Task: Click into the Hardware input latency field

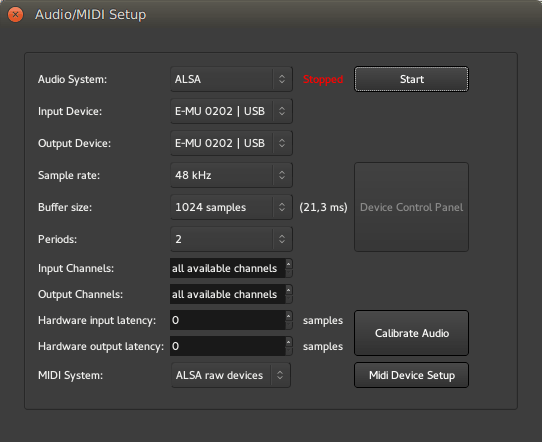Action: (x=227, y=320)
